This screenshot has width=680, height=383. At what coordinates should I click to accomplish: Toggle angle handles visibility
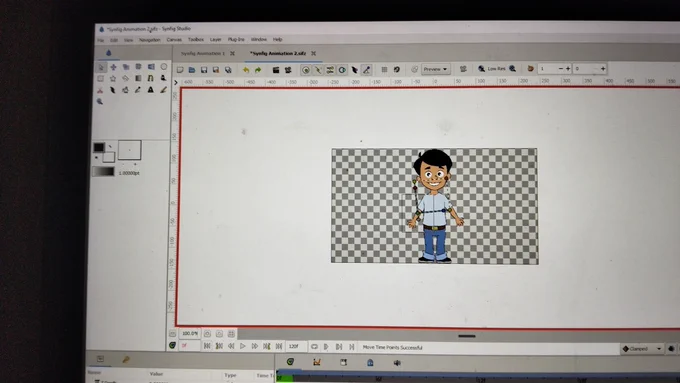366,70
